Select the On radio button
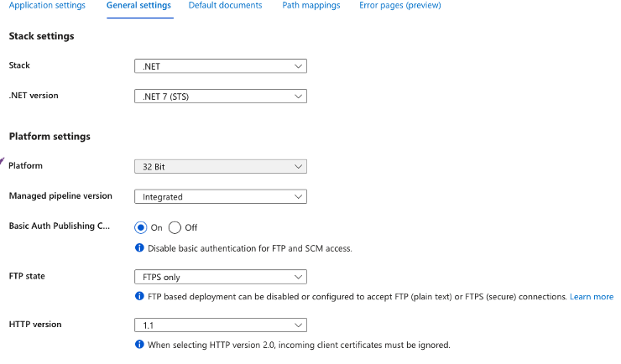 point(141,227)
